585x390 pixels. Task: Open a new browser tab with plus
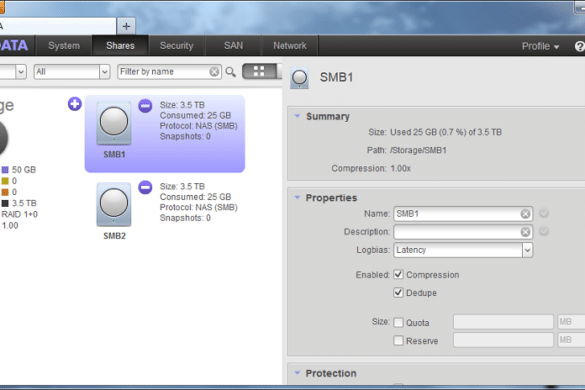point(126,26)
